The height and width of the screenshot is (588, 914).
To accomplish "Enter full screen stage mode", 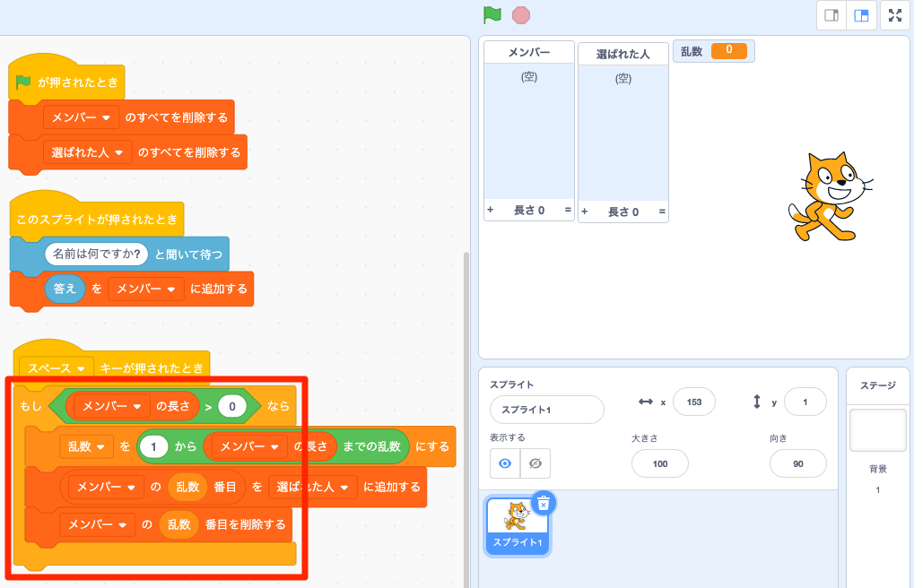I will tap(895, 16).
